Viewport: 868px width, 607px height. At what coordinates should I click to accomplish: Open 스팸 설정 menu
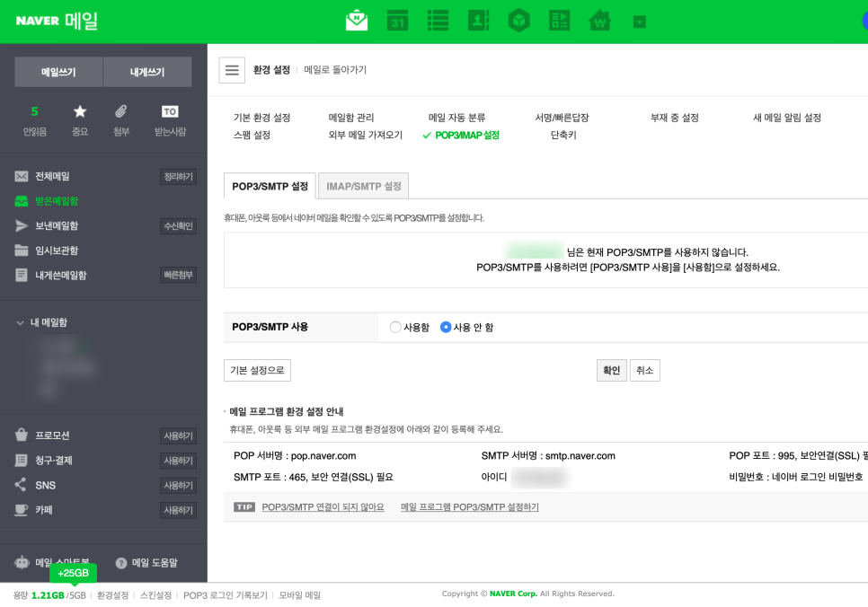tap(252, 135)
